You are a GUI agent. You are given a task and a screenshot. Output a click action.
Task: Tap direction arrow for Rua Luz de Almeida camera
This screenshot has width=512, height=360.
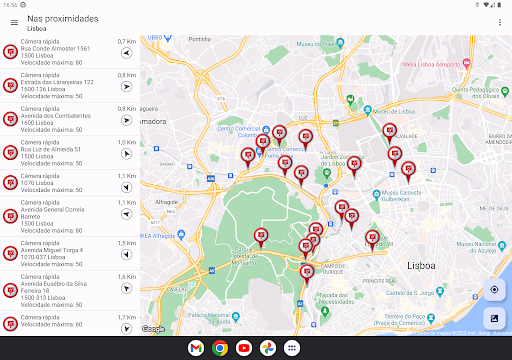click(x=126, y=154)
